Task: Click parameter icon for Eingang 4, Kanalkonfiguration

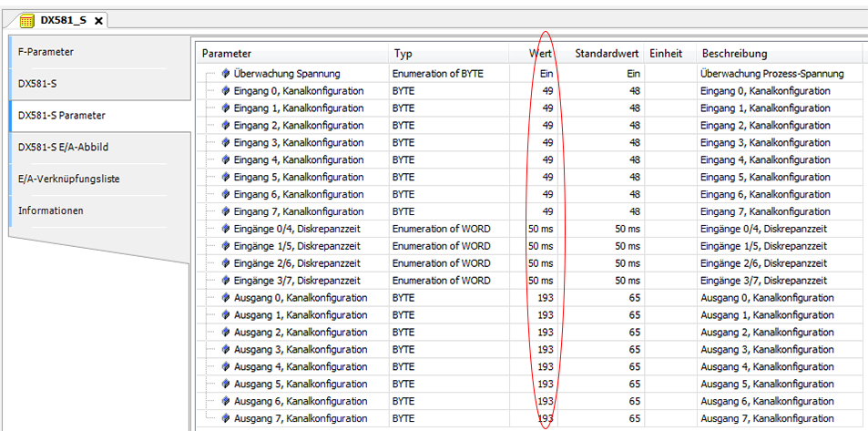Action: point(225,159)
